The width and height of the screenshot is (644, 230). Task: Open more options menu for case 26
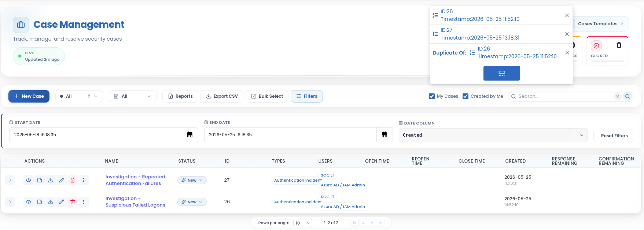[x=84, y=202]
